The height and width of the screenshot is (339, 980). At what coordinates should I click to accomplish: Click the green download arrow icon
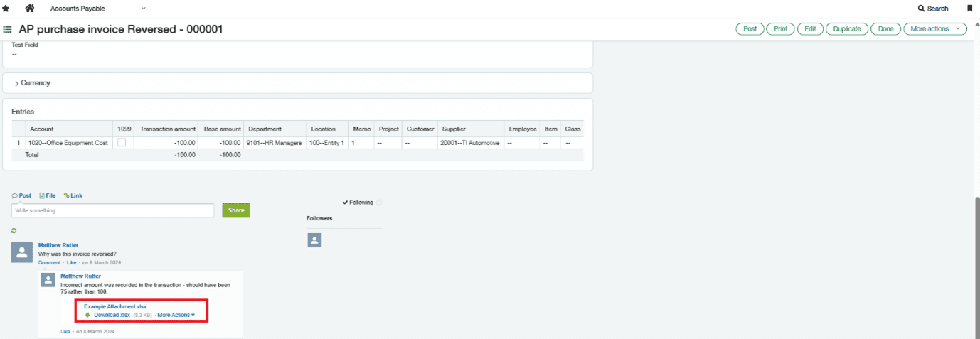[87, 315]
